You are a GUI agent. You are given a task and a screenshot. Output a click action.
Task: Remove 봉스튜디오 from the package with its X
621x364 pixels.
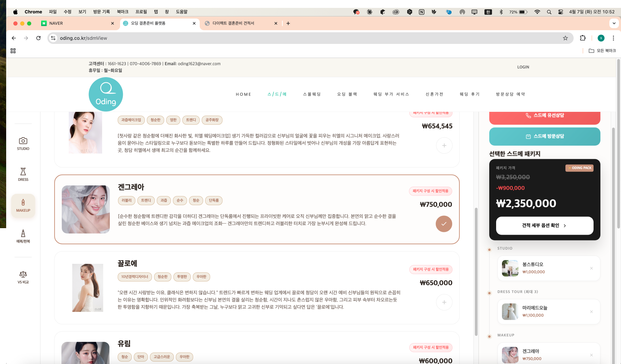[x=591, y=268]
